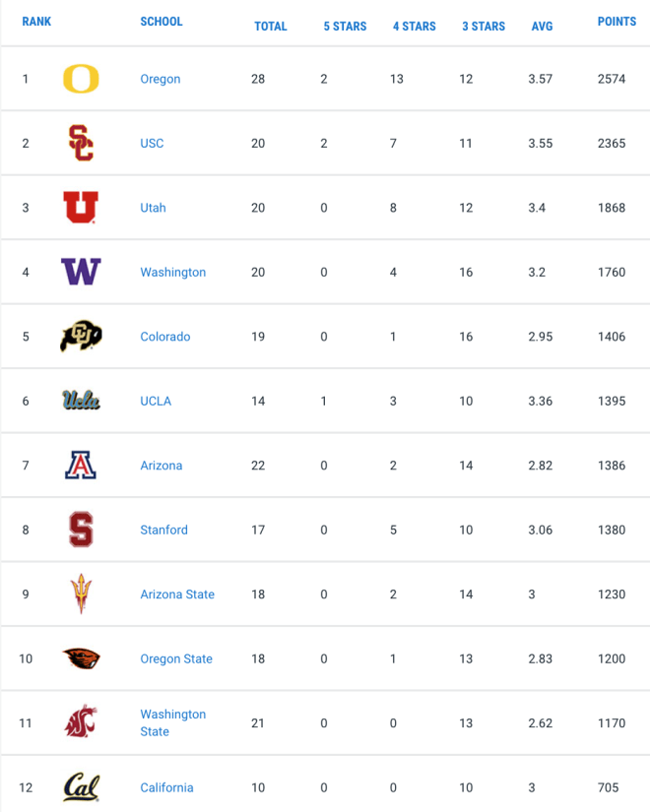Open the Washington State school link

point(173,722)
